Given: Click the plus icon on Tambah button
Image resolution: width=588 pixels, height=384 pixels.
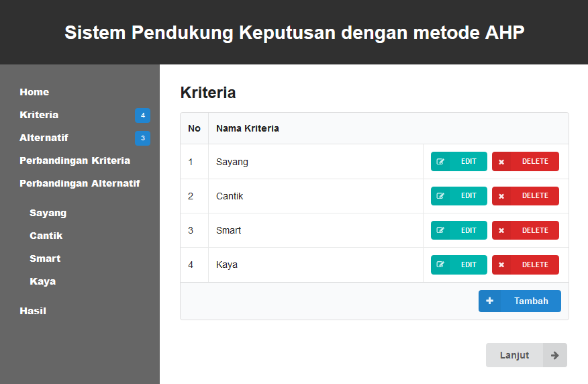Looking at the screenshot, I should (489, 301).
